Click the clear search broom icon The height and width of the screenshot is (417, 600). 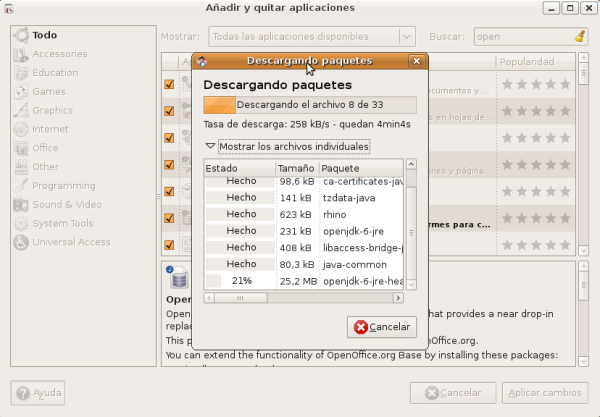coord(580,37)
